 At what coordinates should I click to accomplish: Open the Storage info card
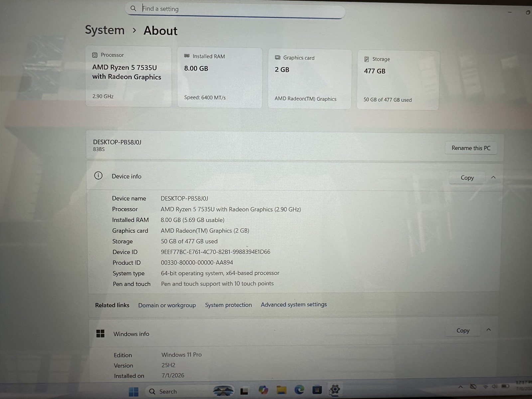tap(398, 80)
